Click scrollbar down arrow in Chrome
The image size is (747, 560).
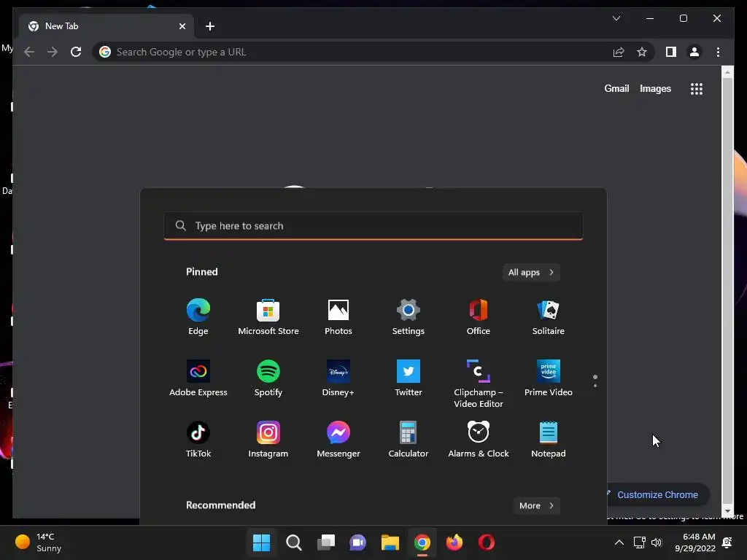(727, 512)
